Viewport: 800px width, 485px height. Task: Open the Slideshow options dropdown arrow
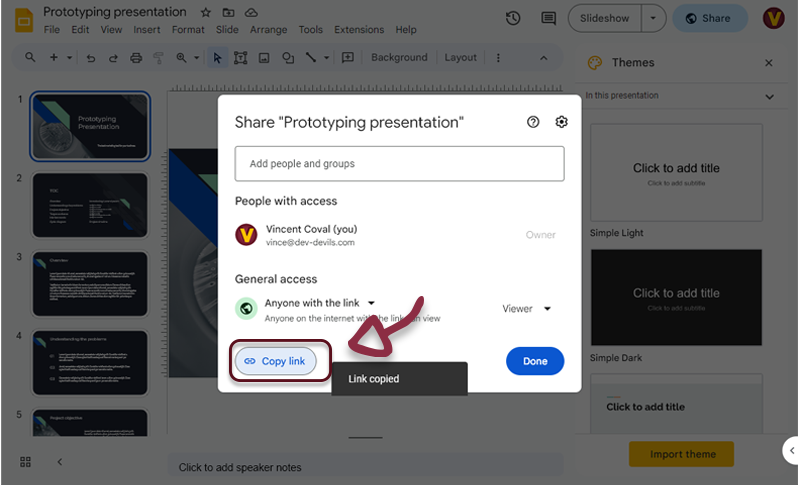[x=653, y=18]
